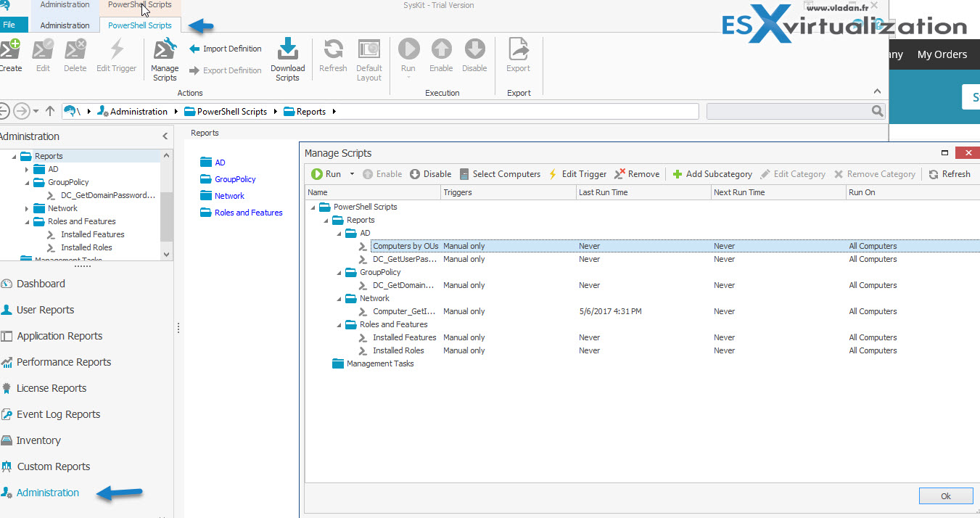Image resolution: width=980 pixels, height=518 pixels.
Task: Click the Default Layout ribbon icon
Action: click(369, 49)
